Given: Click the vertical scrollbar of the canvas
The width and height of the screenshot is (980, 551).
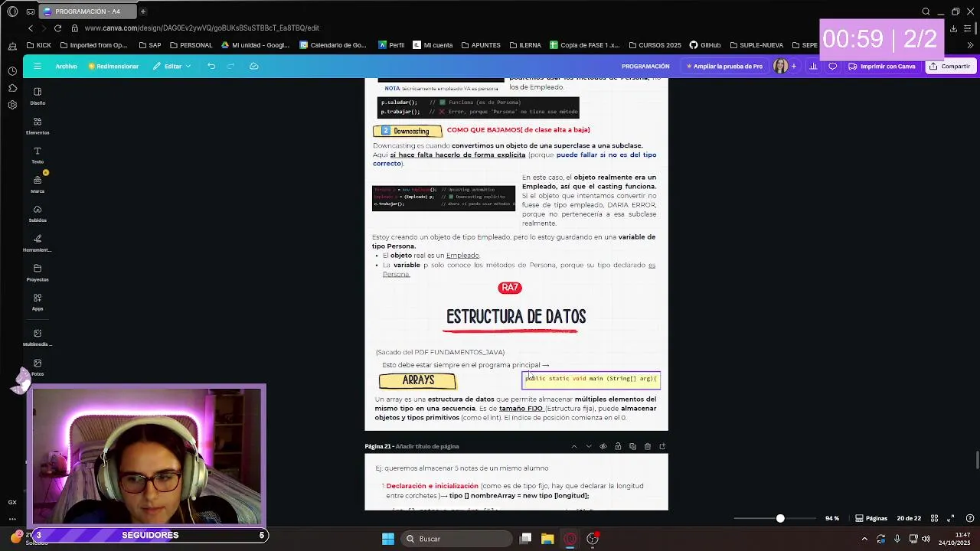Looking at the screenshot, I should click(x=976, y=459).
